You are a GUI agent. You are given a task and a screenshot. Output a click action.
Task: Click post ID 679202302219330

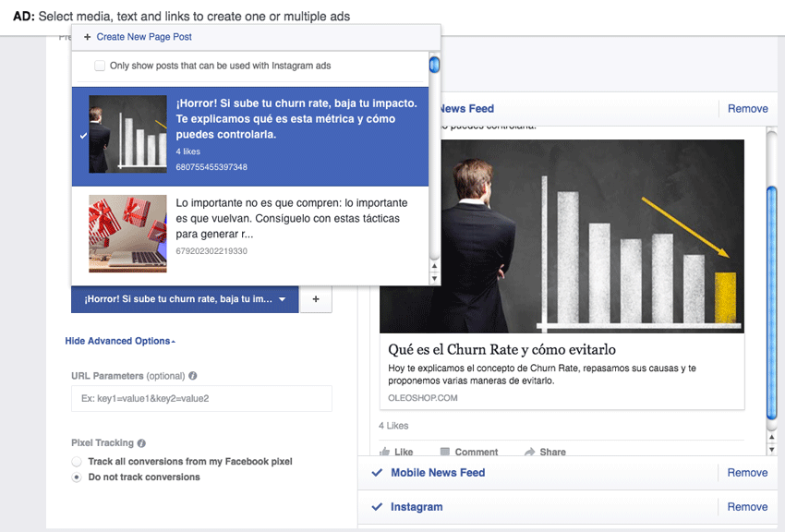tap(211, 251)
